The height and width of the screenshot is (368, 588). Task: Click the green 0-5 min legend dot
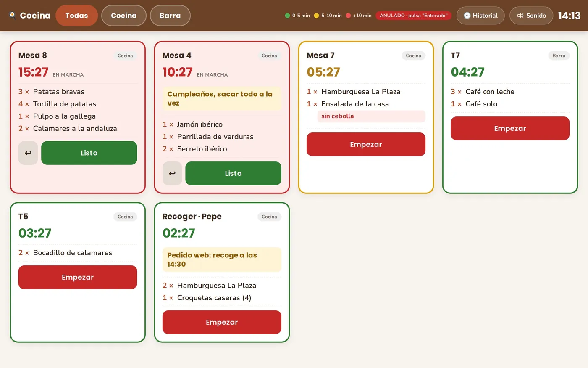288,16
